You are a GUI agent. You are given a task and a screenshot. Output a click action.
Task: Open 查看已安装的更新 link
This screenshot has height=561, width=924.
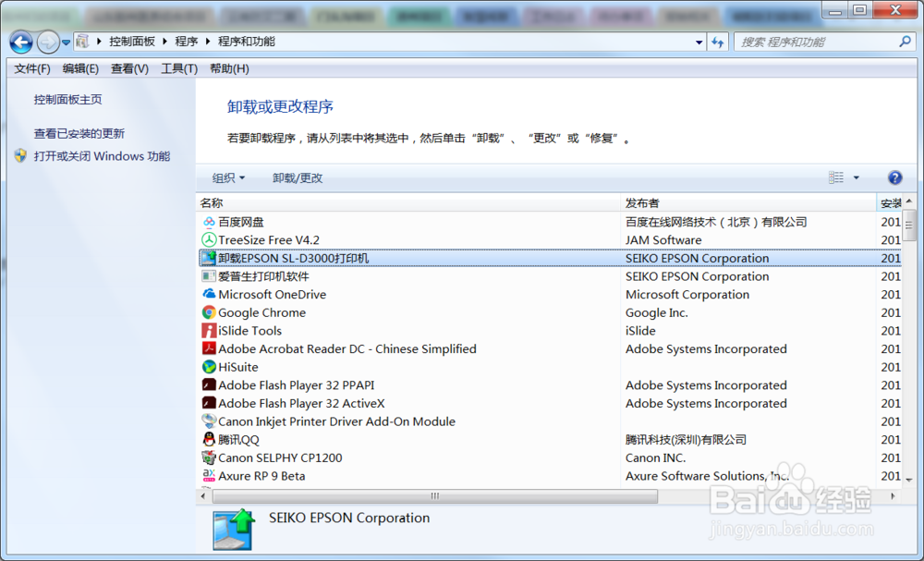(79, 134)
